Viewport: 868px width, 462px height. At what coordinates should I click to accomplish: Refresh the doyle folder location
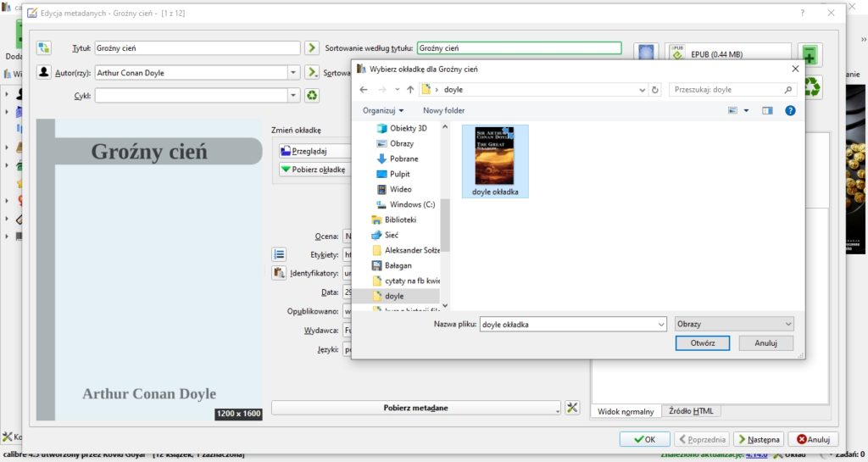pyautogui.click(x=655, y=90)
